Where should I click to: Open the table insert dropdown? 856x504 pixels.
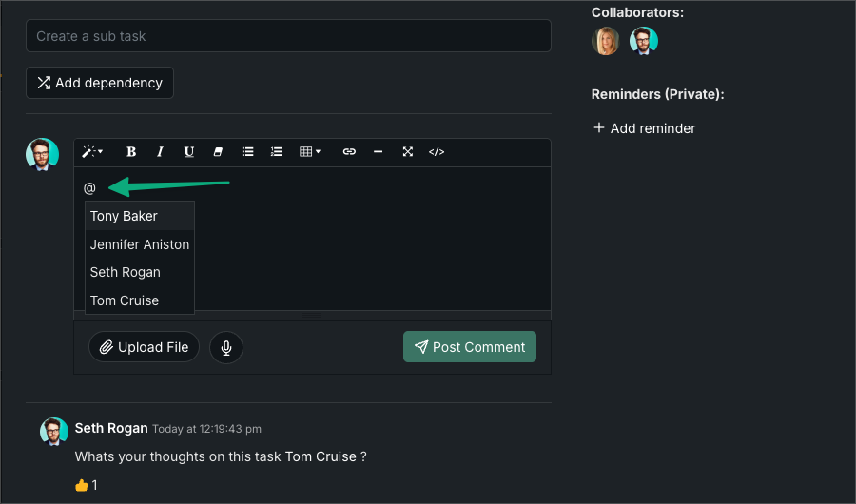point(310,152)
